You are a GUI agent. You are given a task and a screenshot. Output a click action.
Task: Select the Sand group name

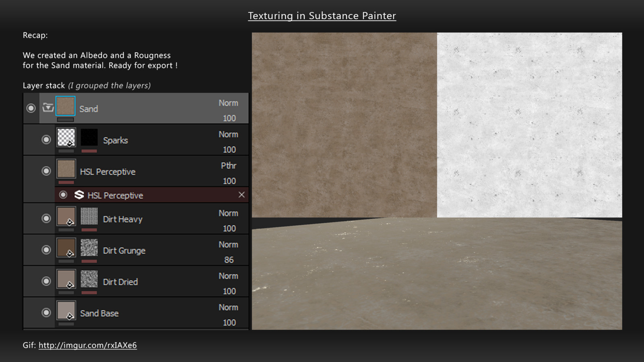click(x=89, y=109)
